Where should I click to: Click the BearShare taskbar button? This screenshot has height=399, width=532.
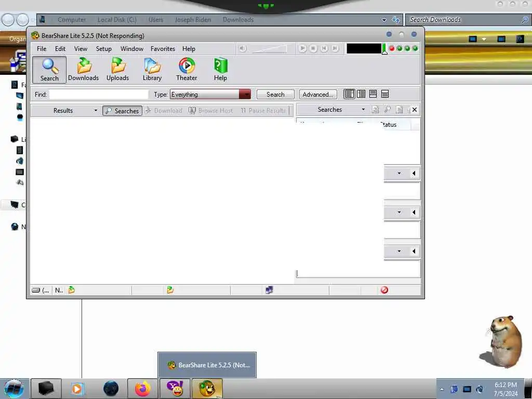207,389
